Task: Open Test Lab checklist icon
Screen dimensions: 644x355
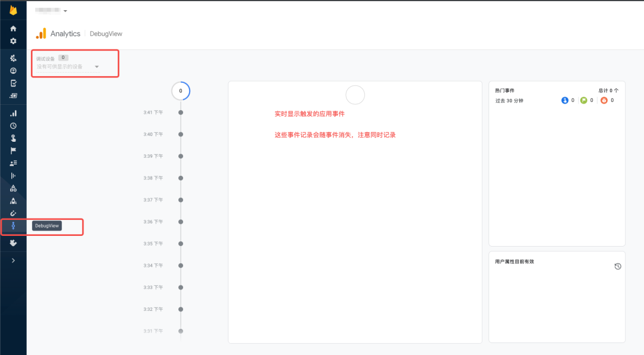Action: 13,83
